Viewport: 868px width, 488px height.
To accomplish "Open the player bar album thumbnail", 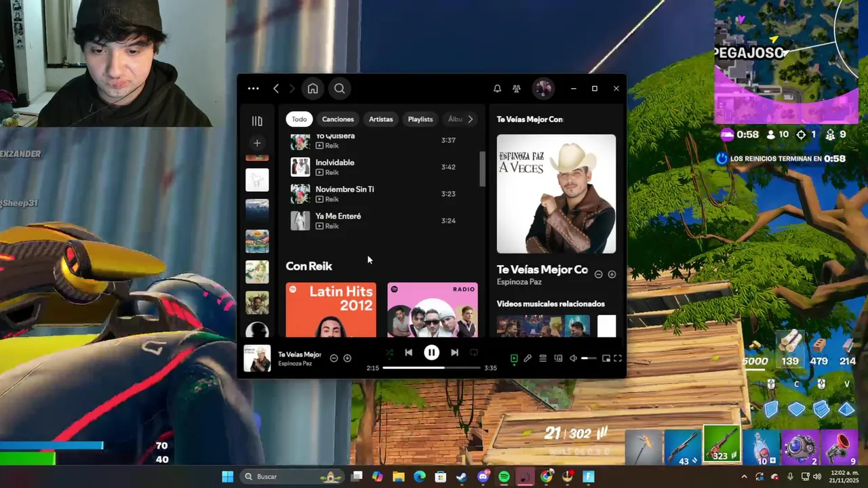I will pyautogui.click(x=257, y=359).
